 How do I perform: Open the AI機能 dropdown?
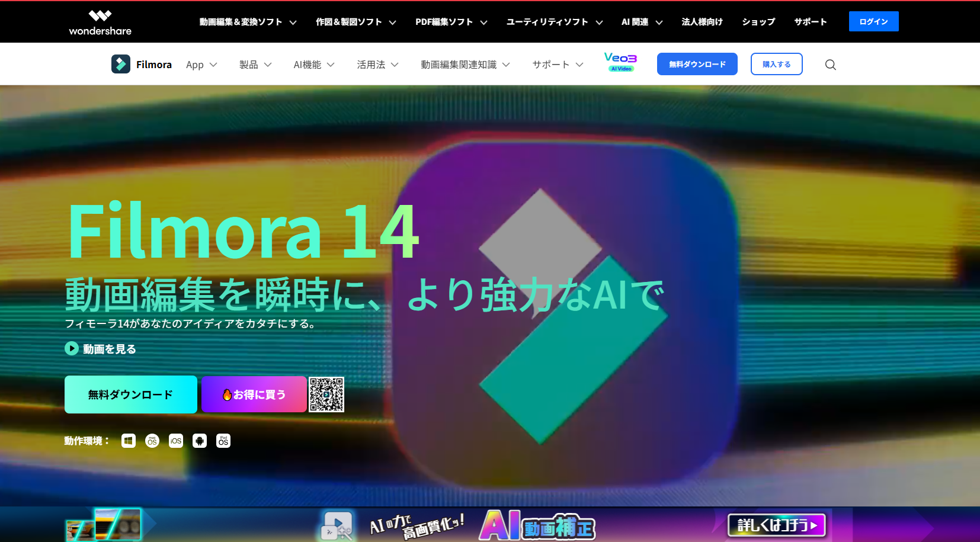pyautogui.click(x=314, y=65)
